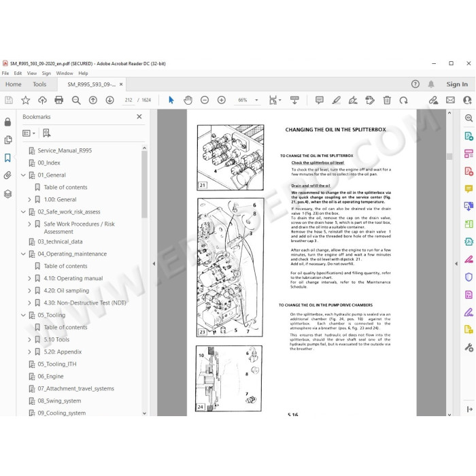Click the upload to cloud icon
Viewport: 476px width, 476px height.
click(42, 100)
